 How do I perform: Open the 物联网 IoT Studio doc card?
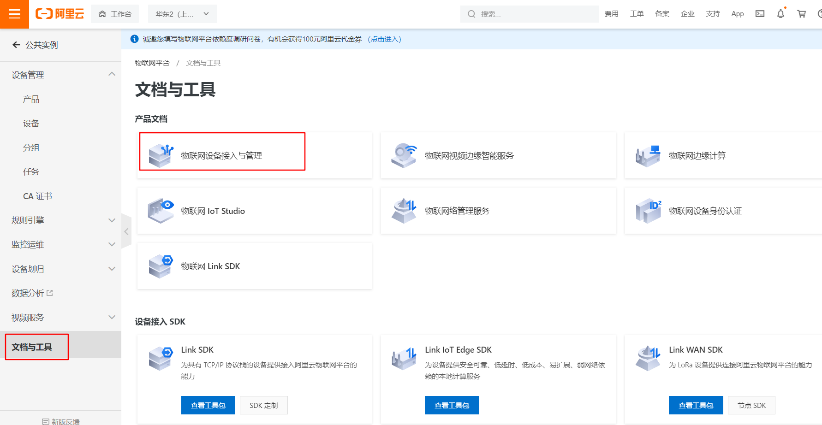(255, 211)
